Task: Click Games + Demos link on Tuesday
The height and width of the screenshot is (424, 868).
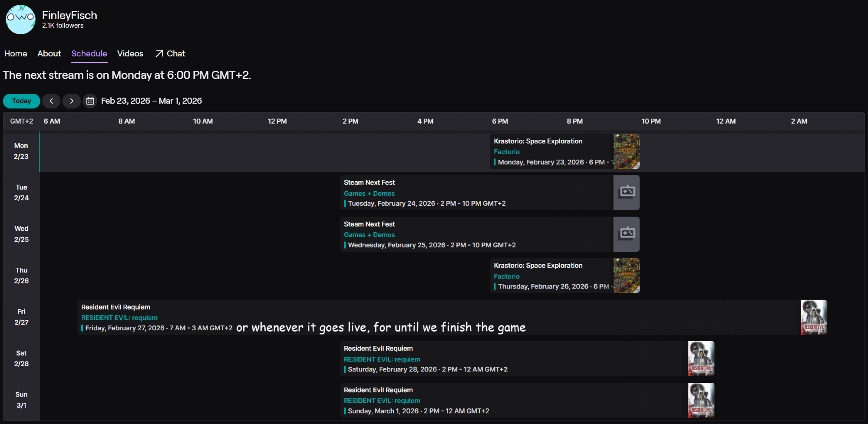Action: (x=369, y=194)
